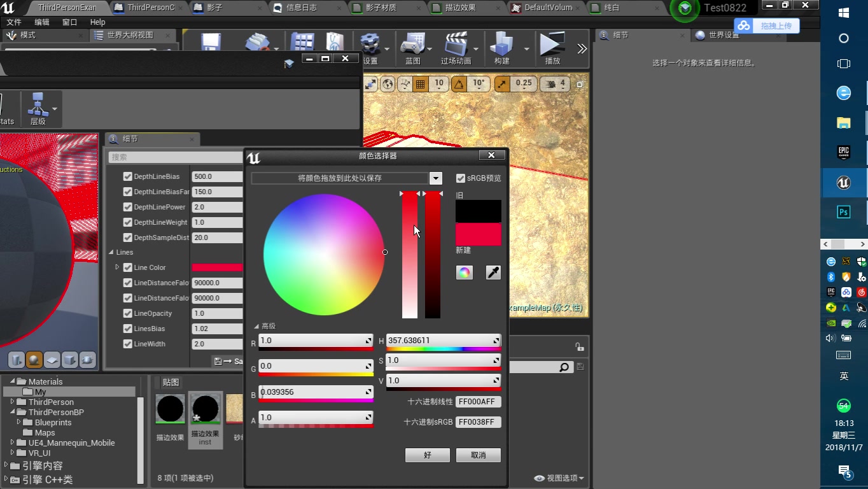This screenshot has width=868, height=489.
Task: Expand the ThirdPerson folder in tree
Action: click(12, 402)
